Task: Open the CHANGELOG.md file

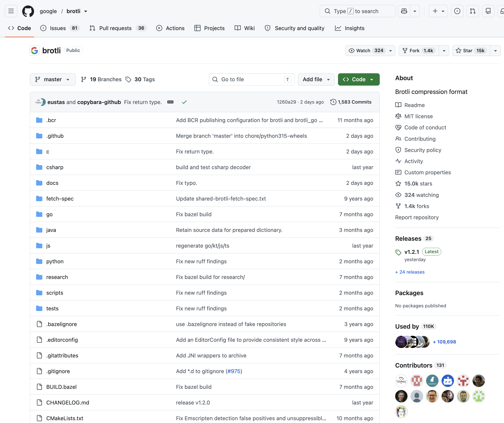Action: [x=68, y=402]
